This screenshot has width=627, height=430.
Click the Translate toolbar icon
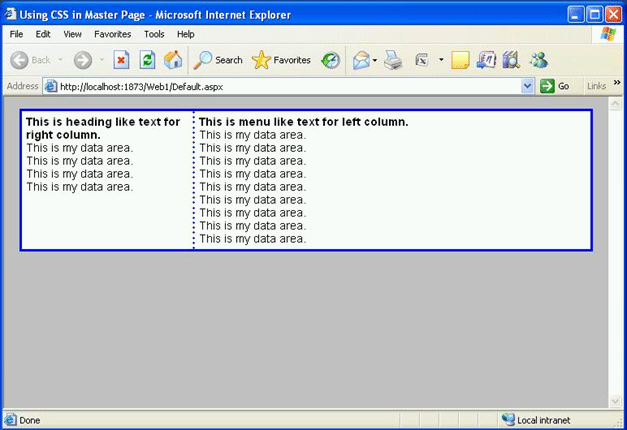click(486, 60)
